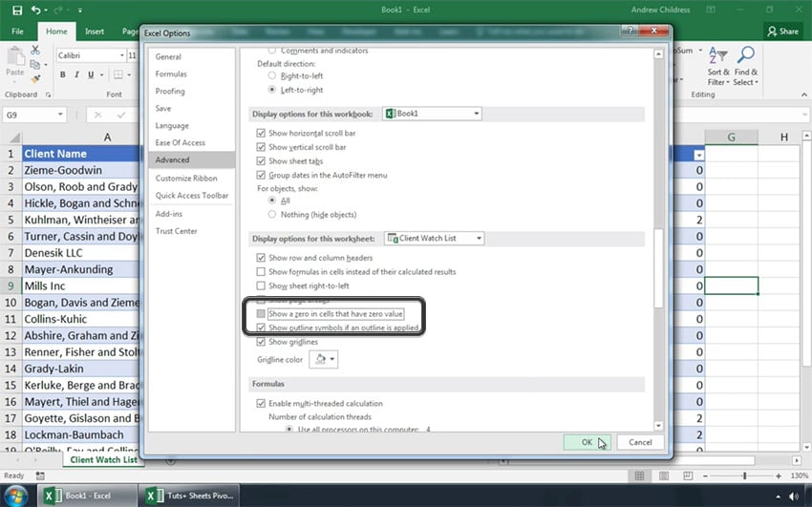Toggle underline formatting in ribbon
This screenshot has height=507, width=812.
pos(91,74)
